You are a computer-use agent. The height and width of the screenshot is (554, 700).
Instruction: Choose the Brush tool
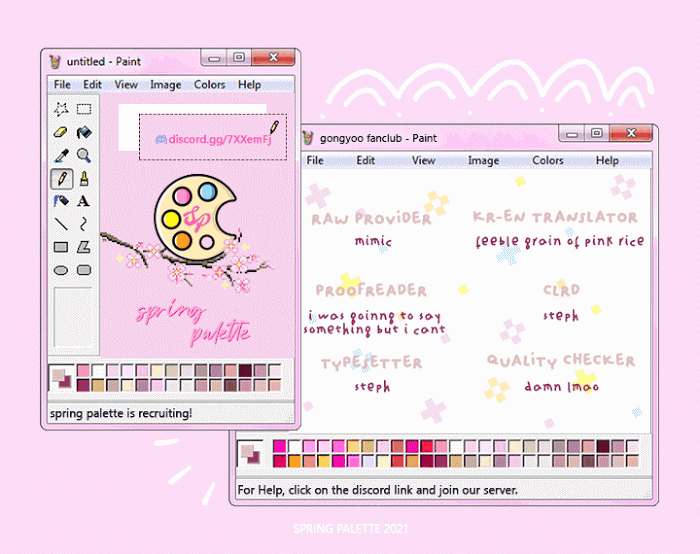pos(84,178)
